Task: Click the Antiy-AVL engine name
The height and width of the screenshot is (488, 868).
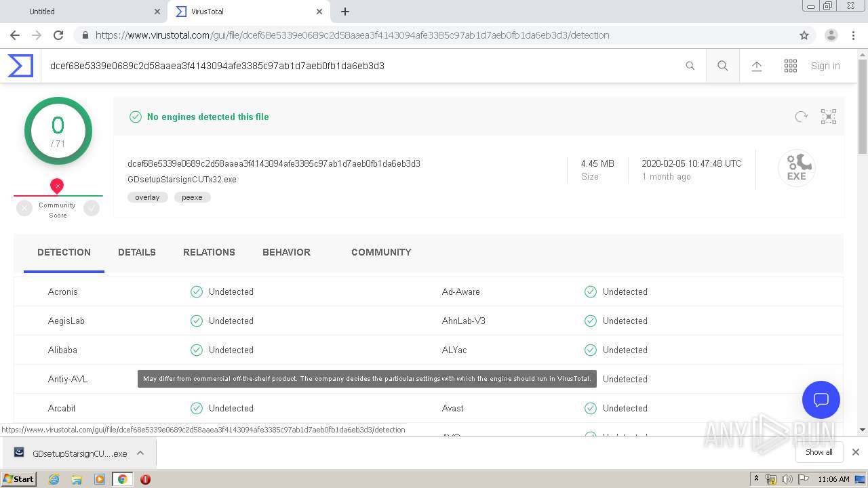Action: coord(68,379)
